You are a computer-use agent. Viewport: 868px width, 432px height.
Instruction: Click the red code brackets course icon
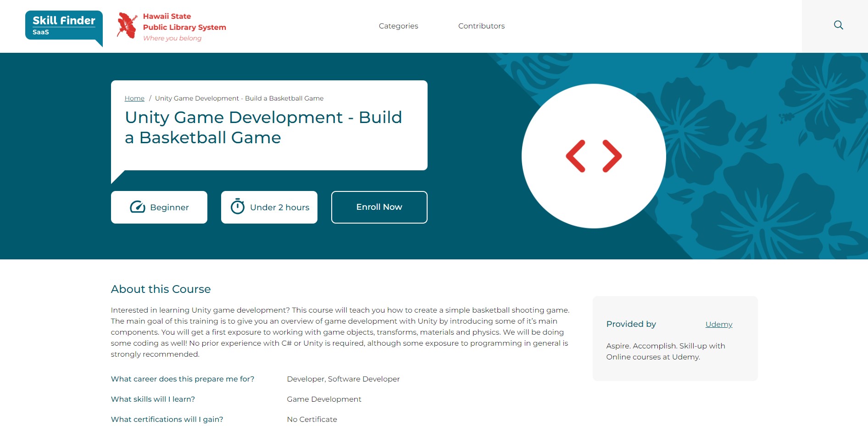pyautogui.click(x=594, y=156)
